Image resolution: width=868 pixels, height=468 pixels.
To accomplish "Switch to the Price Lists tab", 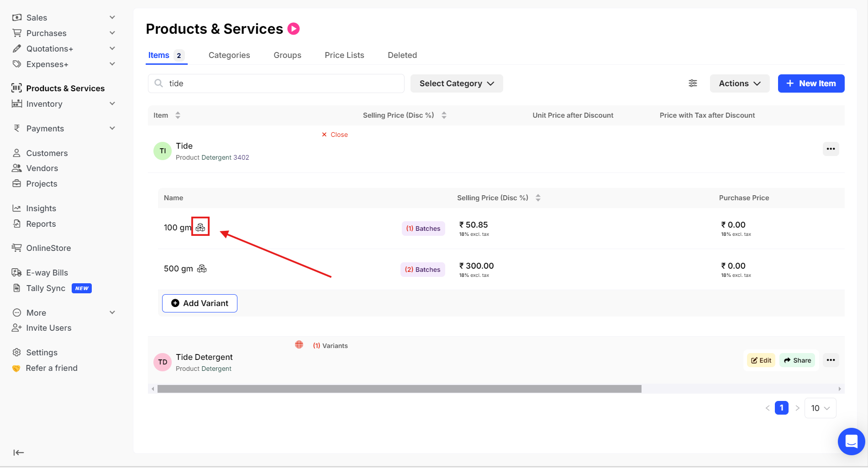I will (344, 55).
